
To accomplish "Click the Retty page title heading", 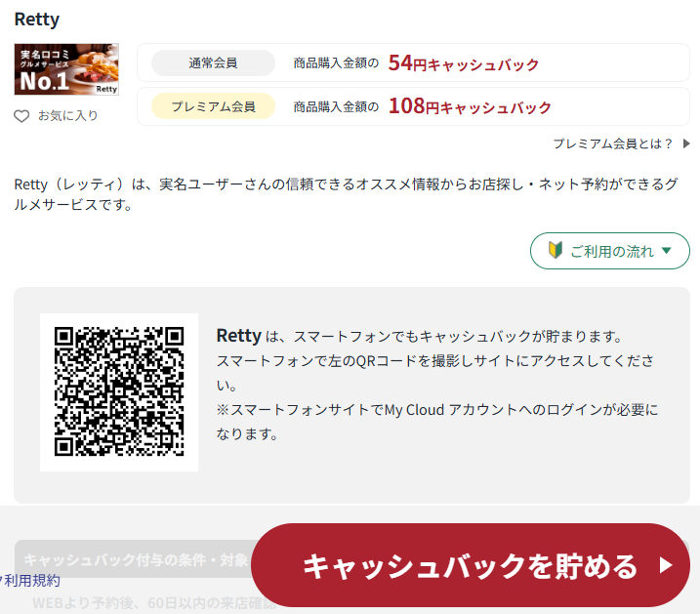I will [x=37, y=20].
